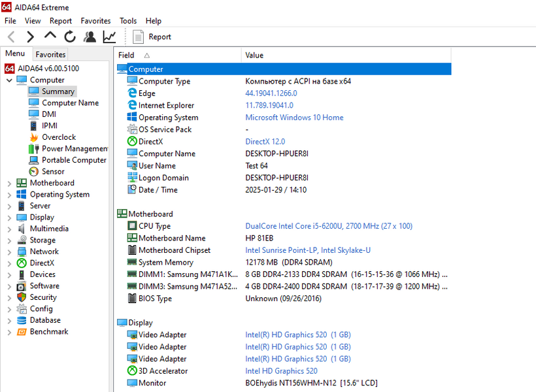Select Computer Name in the tree

[70, 103]
